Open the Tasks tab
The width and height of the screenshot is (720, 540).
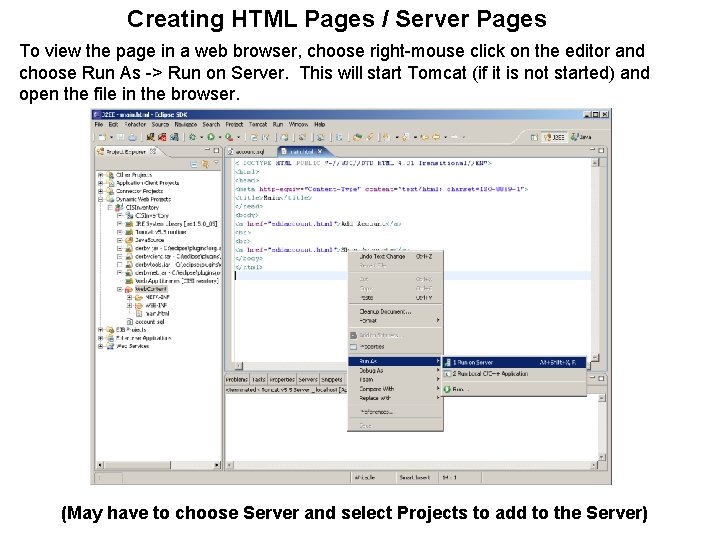click(259, 380)
